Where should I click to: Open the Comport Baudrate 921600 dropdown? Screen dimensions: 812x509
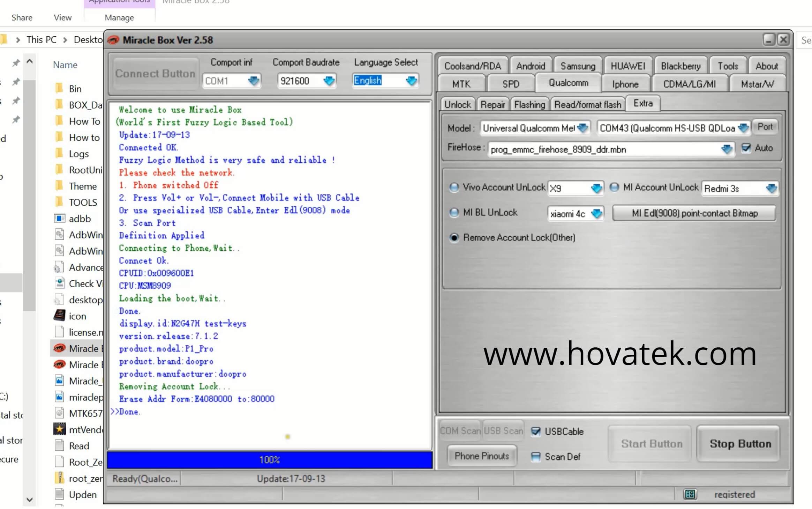(329, 81)
